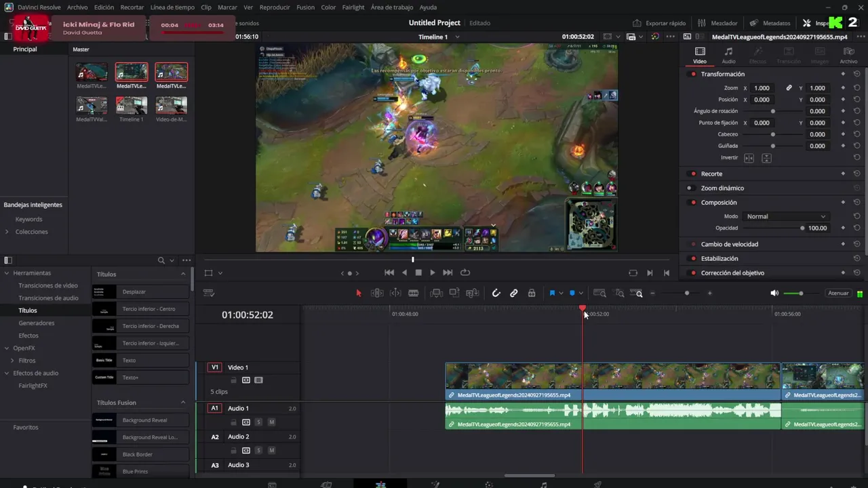Switch to the Audio inspector tab
This screenshot has height=488, width=868.
pos(728,55)
